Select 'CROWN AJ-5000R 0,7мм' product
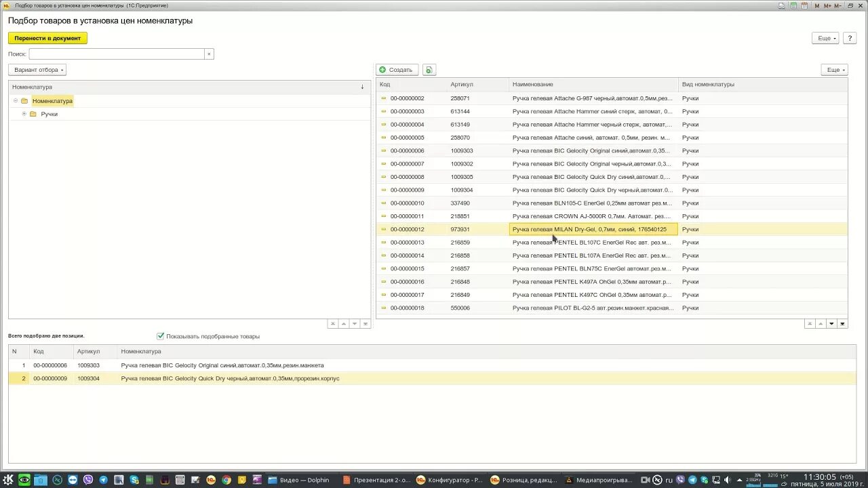This screenshot has height=488, width=868. pyautogui.click(x=612, y=216)
